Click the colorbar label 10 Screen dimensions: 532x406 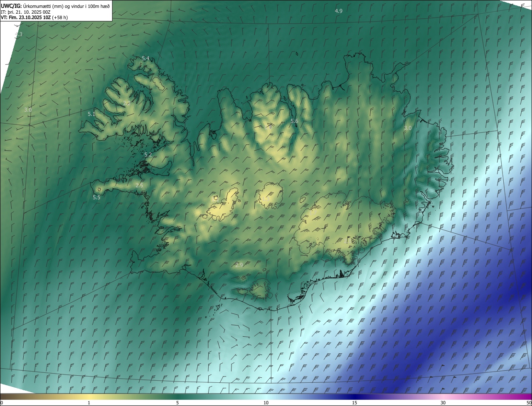pyautogui.click(x=266, y=403)
